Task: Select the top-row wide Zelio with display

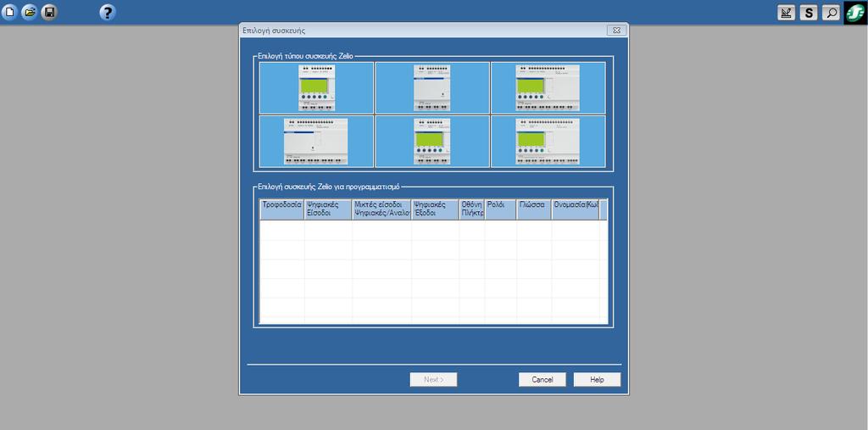Action: [x=548, y=87]
